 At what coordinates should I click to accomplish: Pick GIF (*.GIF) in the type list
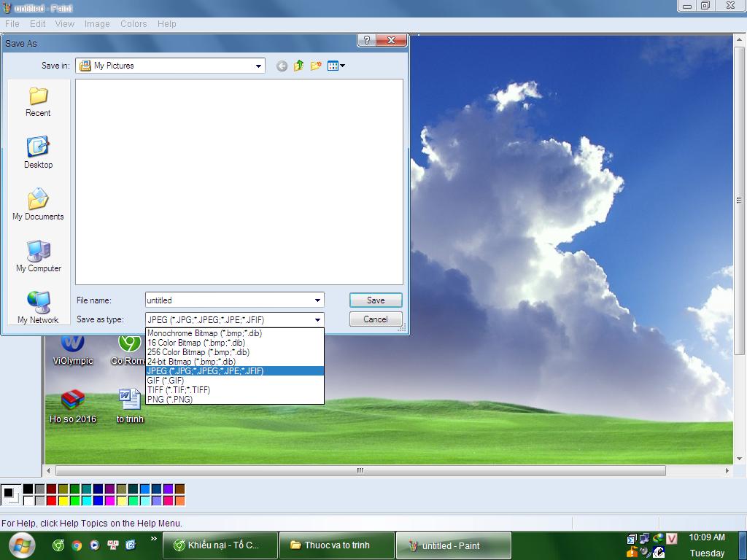(166, 380)
